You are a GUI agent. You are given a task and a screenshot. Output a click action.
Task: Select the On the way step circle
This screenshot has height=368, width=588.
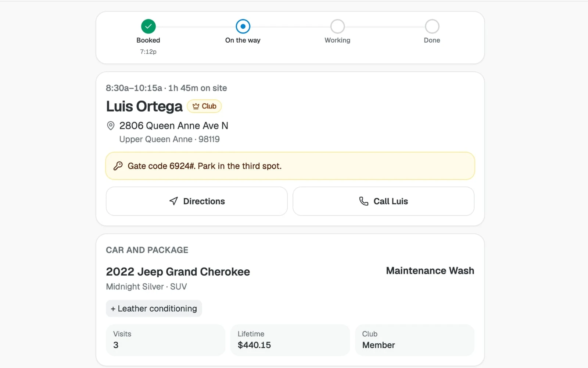243,26
